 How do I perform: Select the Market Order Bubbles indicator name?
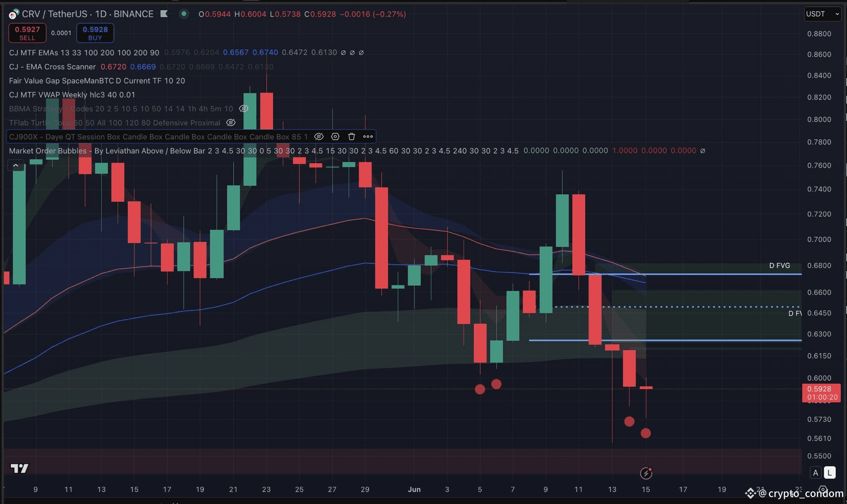(x=263, y=150)
